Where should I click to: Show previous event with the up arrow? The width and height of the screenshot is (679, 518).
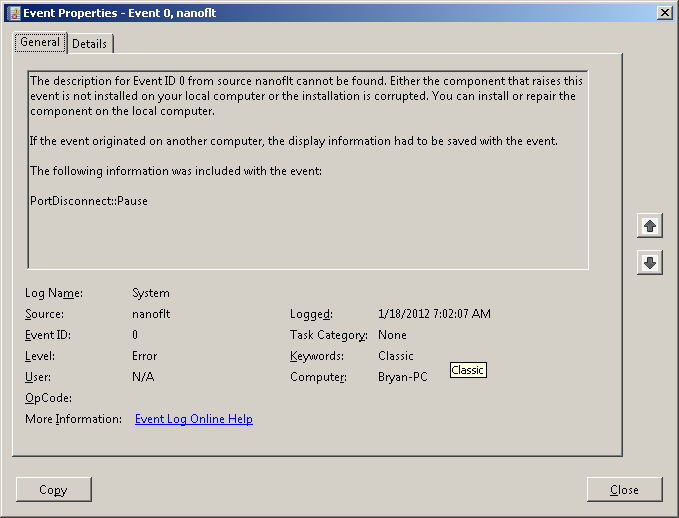pyautogui.click(x=650, y=226)
